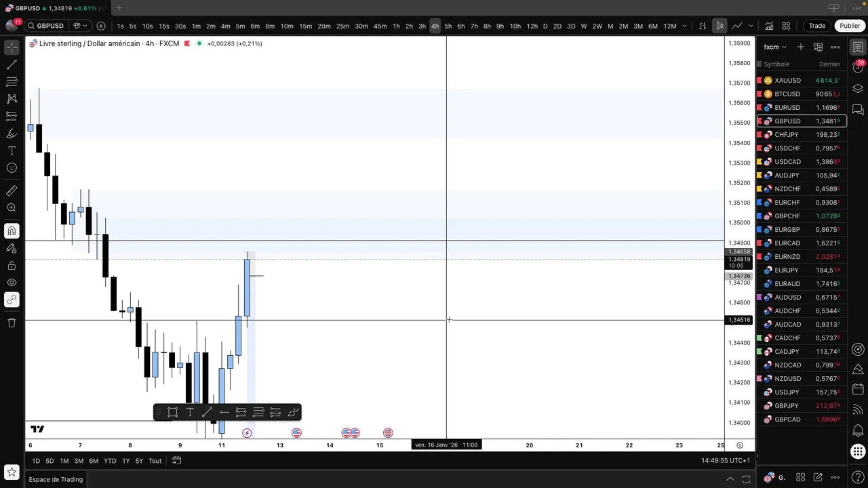The height and width of the screenshot is (488, 868).
Task: Expand the fxcm watchlist dropdown
Action: [x=775, y=47]
